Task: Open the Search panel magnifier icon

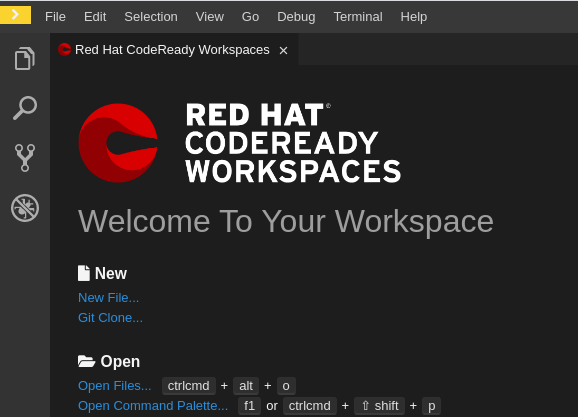Action: [25, 108]
